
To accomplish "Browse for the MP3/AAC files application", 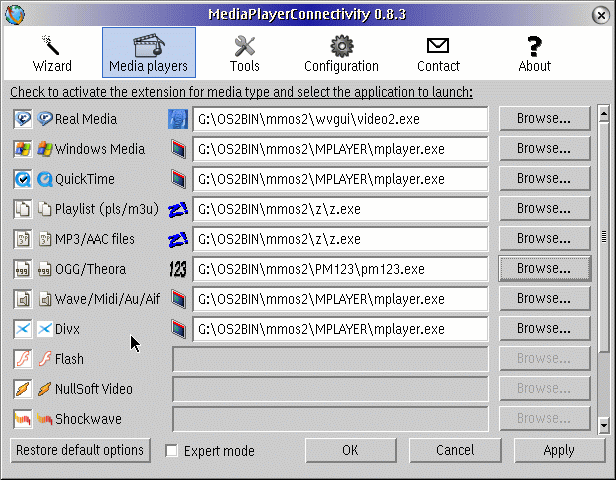I will 544,238.
